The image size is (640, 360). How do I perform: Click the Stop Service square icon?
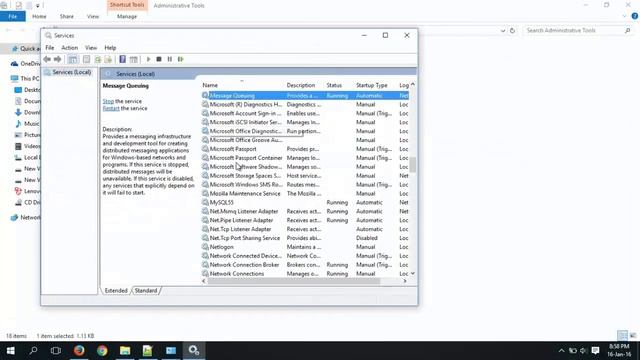click(x=159, y=59)
